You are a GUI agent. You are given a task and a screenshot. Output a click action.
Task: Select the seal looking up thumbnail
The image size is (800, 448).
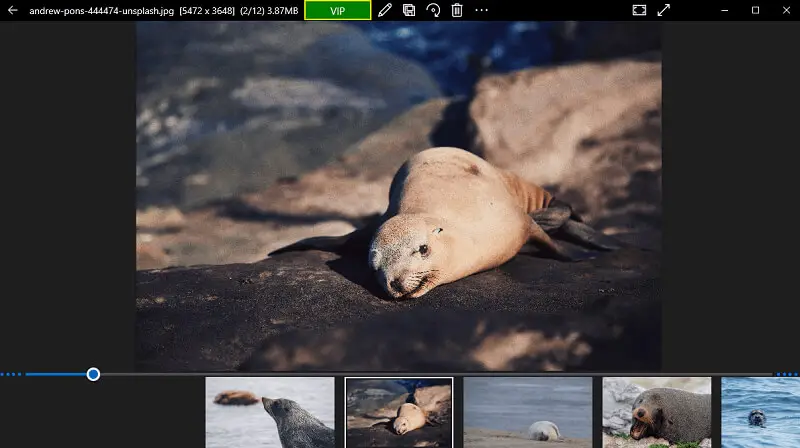point(270,412)
